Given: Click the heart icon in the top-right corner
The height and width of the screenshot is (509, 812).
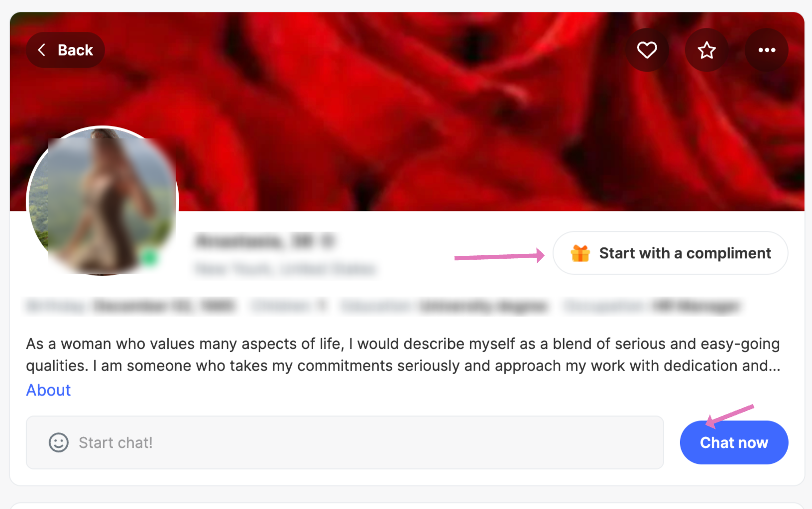Looking at the screenshot, I should (647, 50).
